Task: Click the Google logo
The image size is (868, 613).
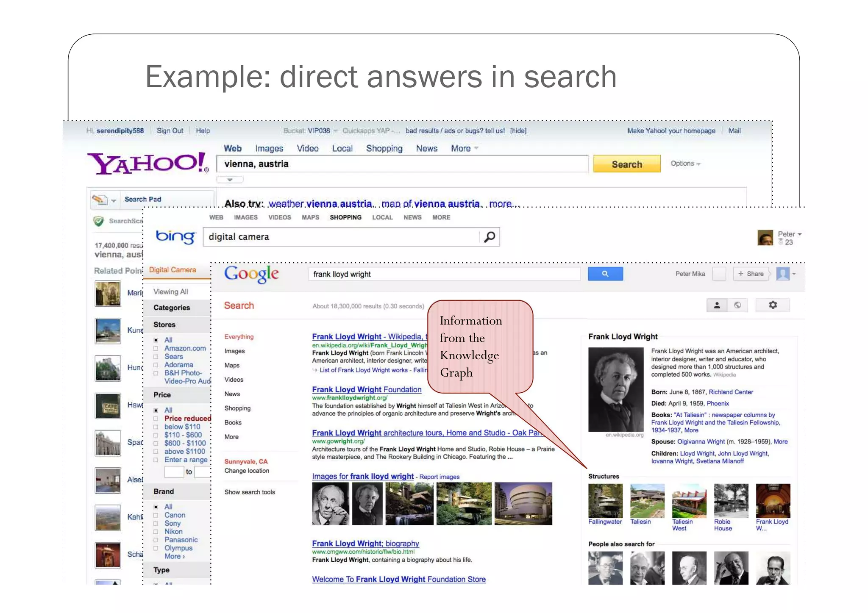Action: click(x=251, y=274)
